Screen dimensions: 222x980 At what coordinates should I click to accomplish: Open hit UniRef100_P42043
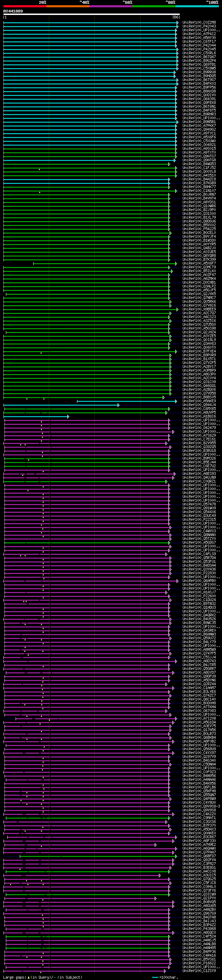(199, 26)
